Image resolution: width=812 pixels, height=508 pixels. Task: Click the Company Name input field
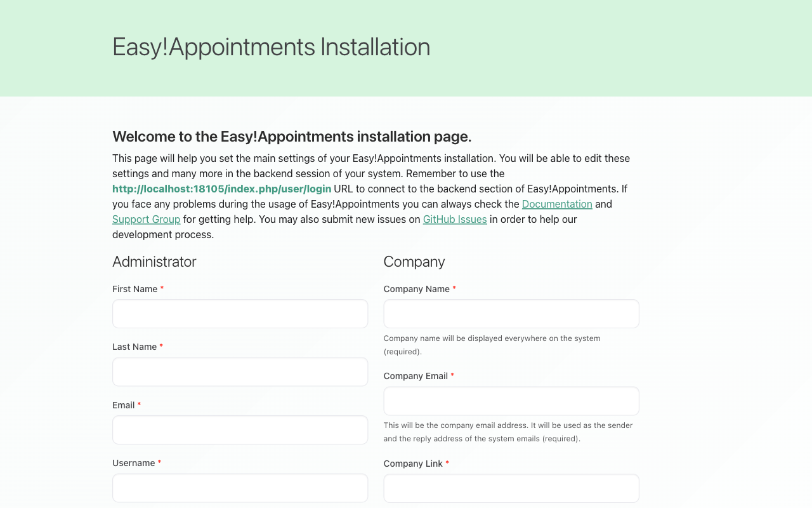pos(511,314)
